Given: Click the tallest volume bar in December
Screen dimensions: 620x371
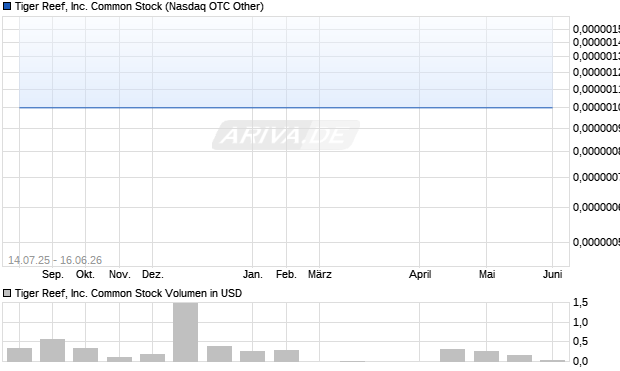Looking at the screenshot, I should click(x=185, y=332).
